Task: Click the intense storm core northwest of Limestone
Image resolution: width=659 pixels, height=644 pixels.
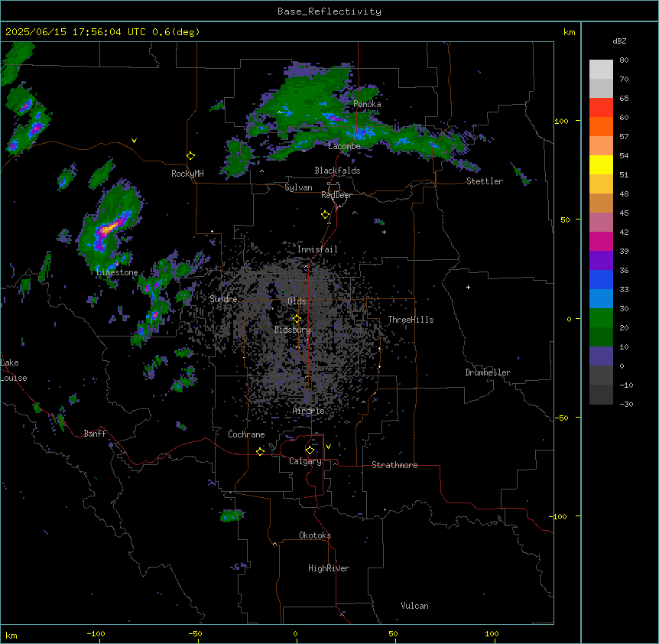Action: (109, 228)
